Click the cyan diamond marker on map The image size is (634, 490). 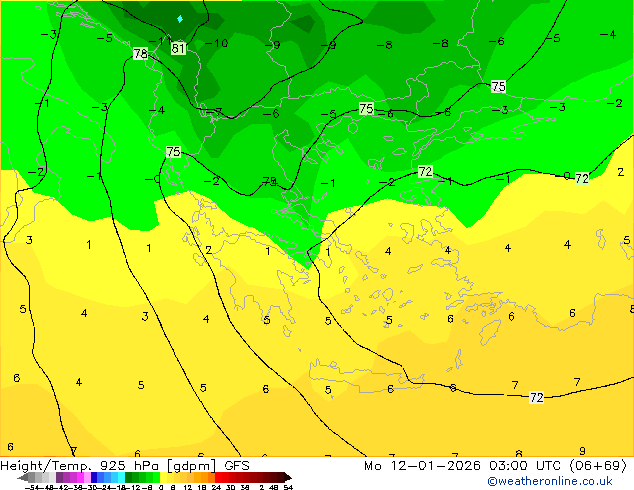[x=180, y=19]
